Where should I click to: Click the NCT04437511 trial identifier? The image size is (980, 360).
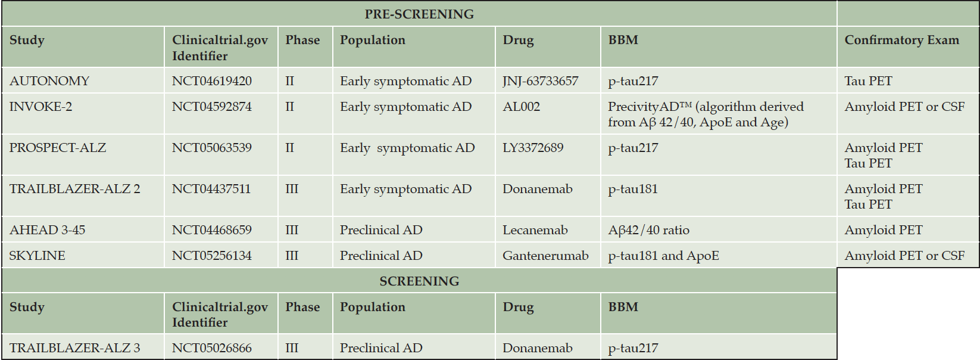[x=211, y=189]
